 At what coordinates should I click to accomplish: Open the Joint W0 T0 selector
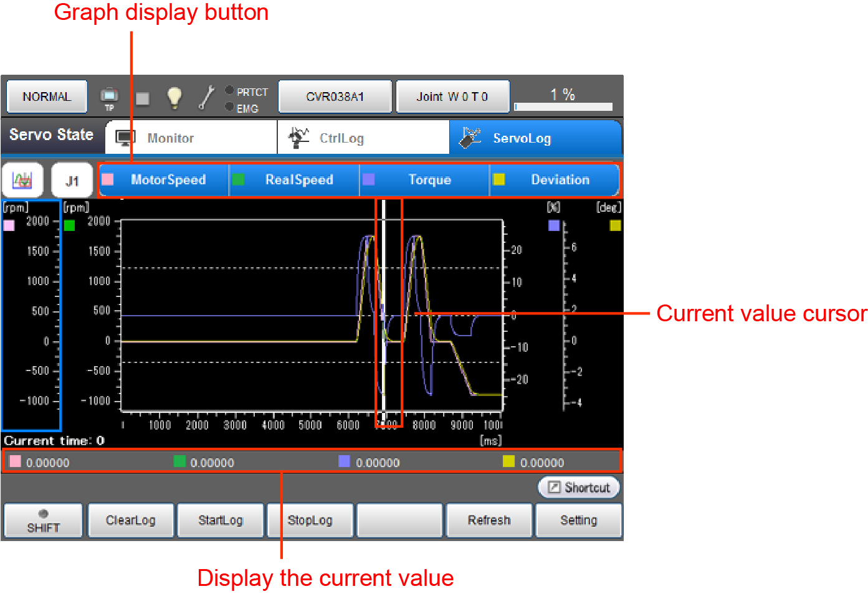(452, 97)
